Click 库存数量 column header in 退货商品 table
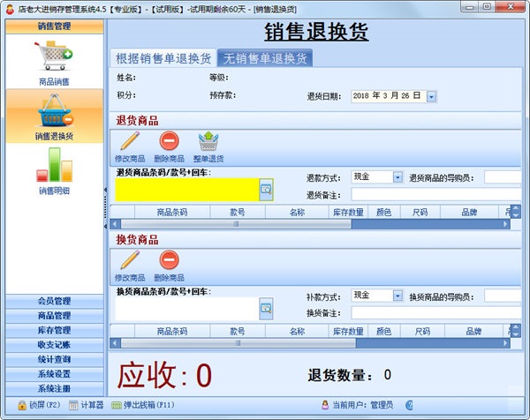The width and height of the screenshot is (530, 420). 348,212
